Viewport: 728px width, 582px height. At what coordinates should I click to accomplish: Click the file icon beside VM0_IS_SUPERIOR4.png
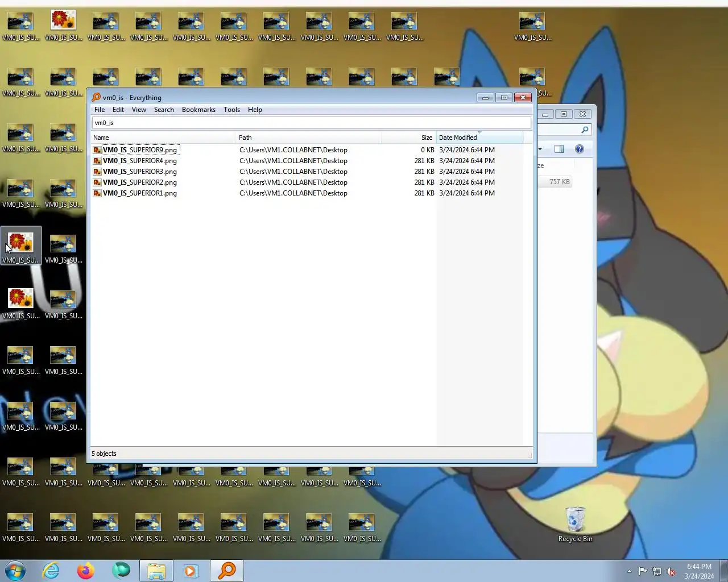(x=97, y=161)
